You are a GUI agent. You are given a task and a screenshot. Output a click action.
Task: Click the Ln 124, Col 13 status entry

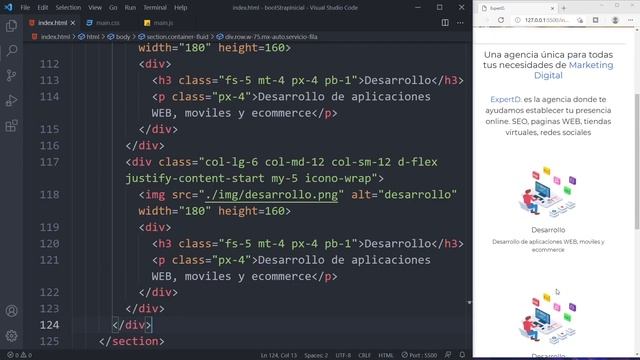point(279,355)
